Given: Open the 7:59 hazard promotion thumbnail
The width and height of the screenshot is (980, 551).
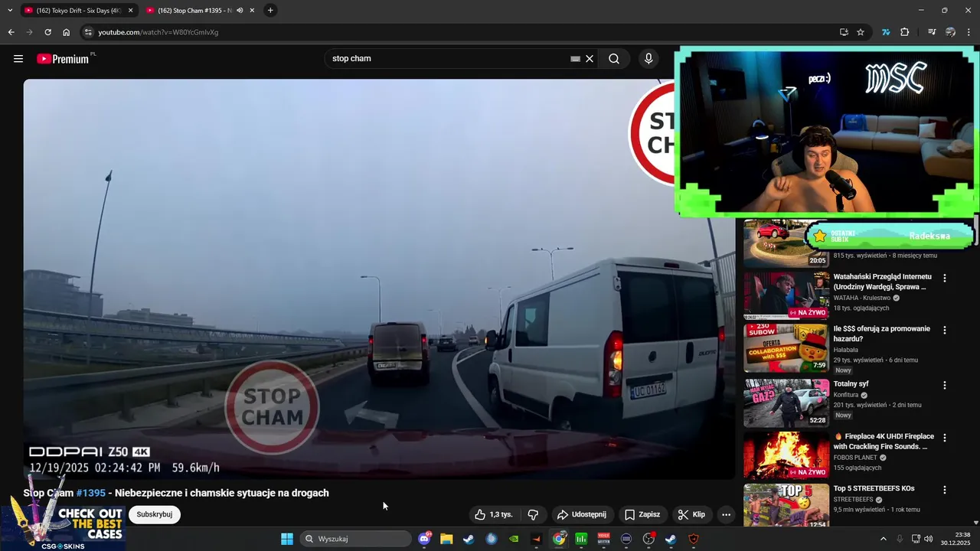Looking at the screenshot, I should pos(786,348).
